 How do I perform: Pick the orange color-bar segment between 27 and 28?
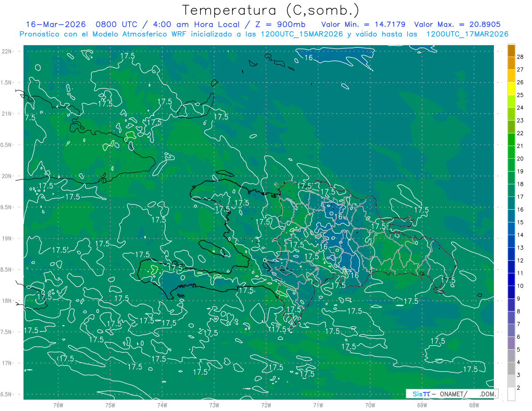511,63
